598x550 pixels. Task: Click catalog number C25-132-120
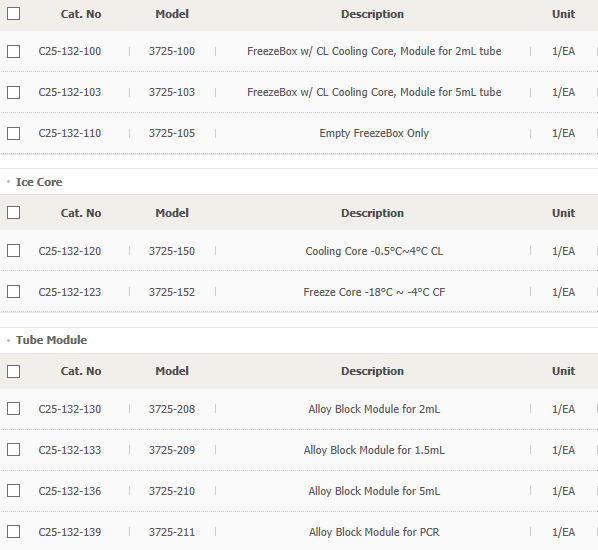click(x=70, y=251)
